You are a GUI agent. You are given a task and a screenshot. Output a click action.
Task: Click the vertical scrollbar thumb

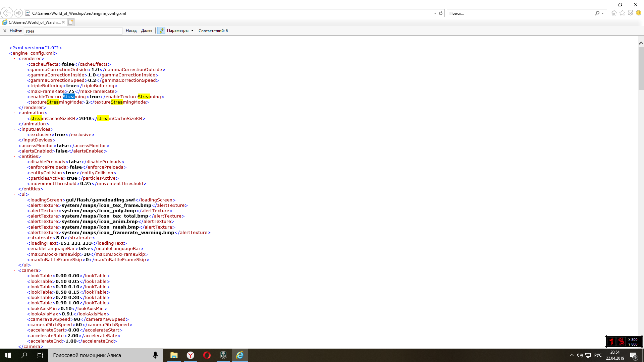pos(641,68)
